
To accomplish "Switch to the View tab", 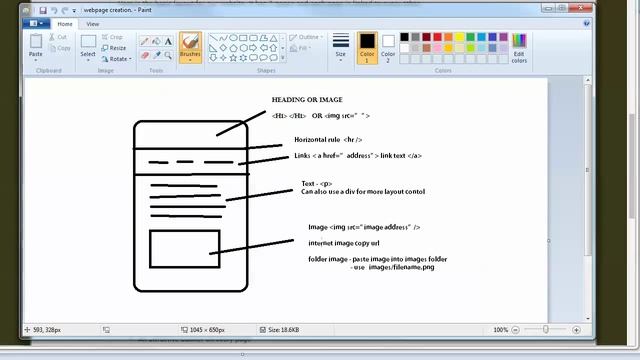I will 93,24.
